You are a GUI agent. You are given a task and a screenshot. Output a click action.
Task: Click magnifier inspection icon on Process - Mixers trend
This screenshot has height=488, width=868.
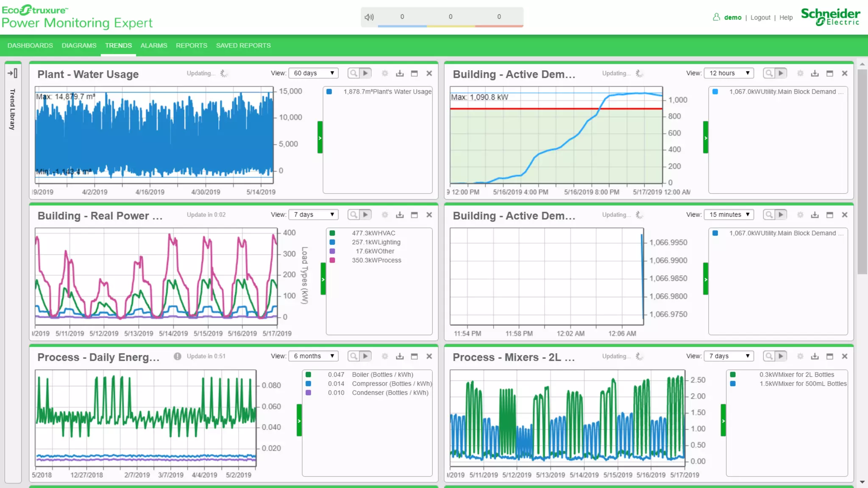click(769, 356)
